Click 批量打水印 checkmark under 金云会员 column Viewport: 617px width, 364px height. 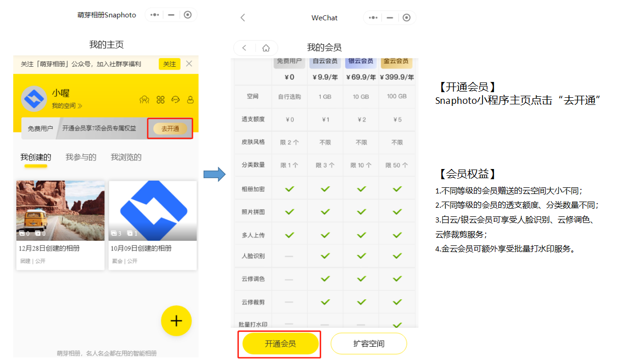(397, 324)
